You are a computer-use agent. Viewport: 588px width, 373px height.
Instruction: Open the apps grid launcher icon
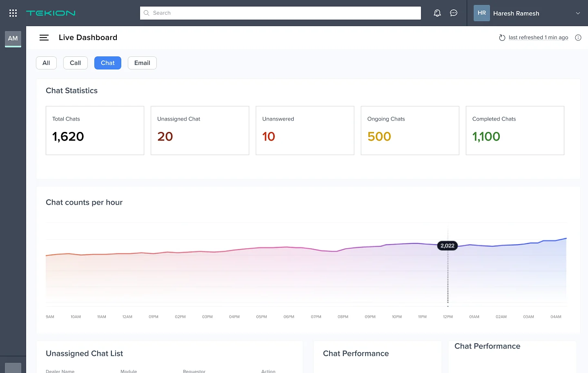(x=13, y=13)
